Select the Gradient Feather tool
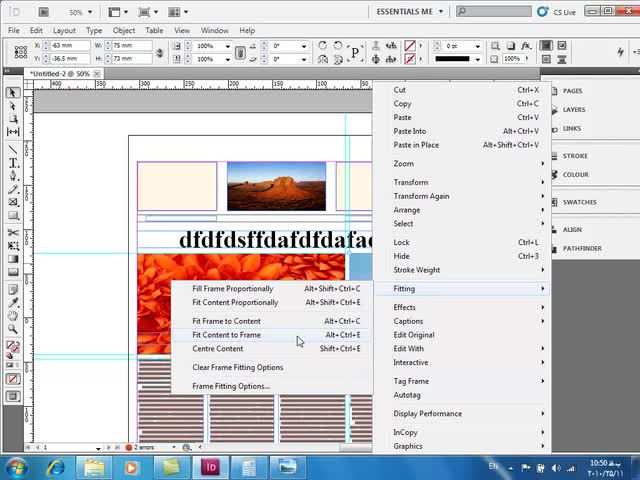Viewport: 640px width, 480px height. point(13,272)
